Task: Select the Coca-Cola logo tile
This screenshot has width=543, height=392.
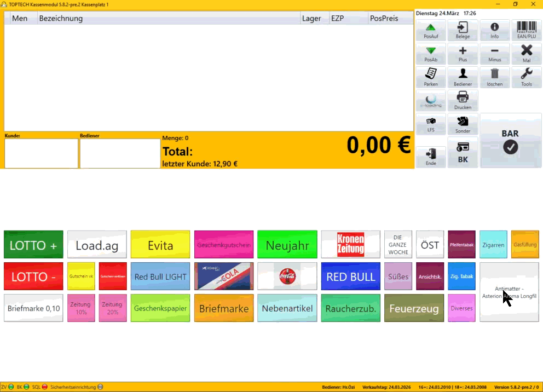Action: [x=287, y=276]
